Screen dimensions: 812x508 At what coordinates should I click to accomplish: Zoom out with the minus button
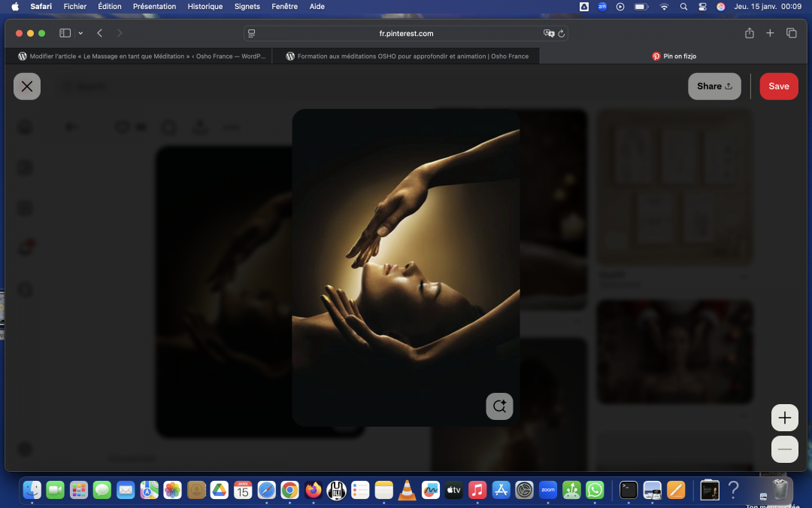(x=784, y=449)
